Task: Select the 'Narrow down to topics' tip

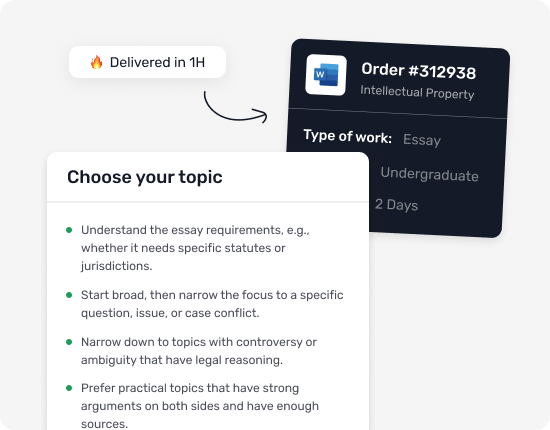Action: point(199,351)
